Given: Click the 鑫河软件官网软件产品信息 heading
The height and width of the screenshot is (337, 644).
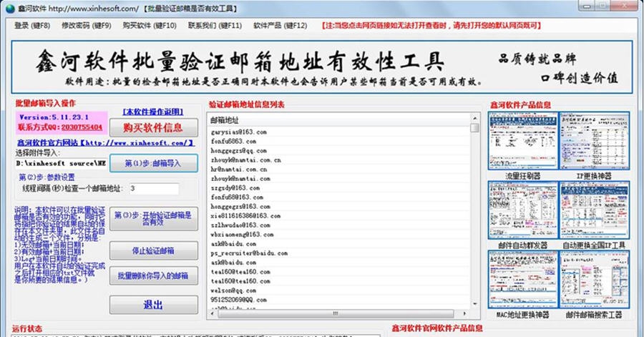Looking at the screenshot, I should pyautogui.click(x=437, y=328).
